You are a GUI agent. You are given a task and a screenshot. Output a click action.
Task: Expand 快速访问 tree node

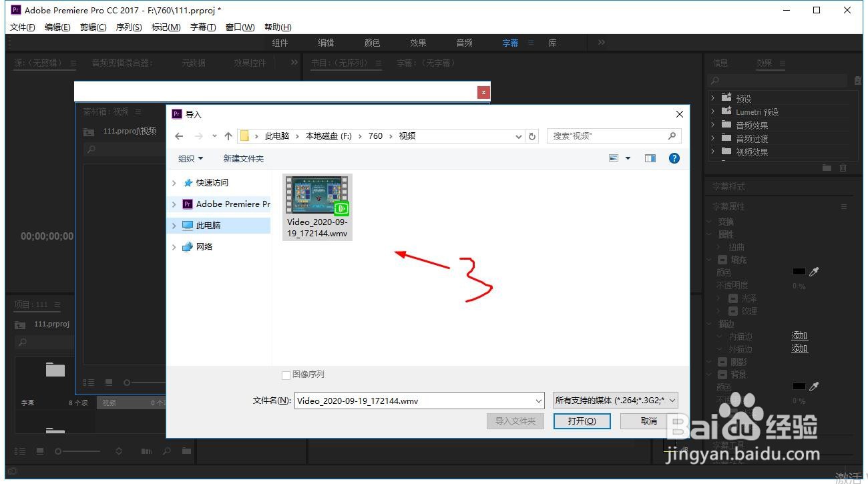[x=174, y=183]
